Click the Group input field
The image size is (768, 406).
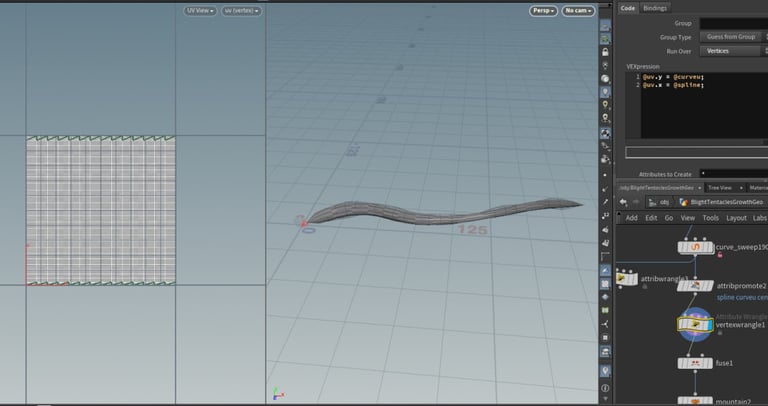734,23
